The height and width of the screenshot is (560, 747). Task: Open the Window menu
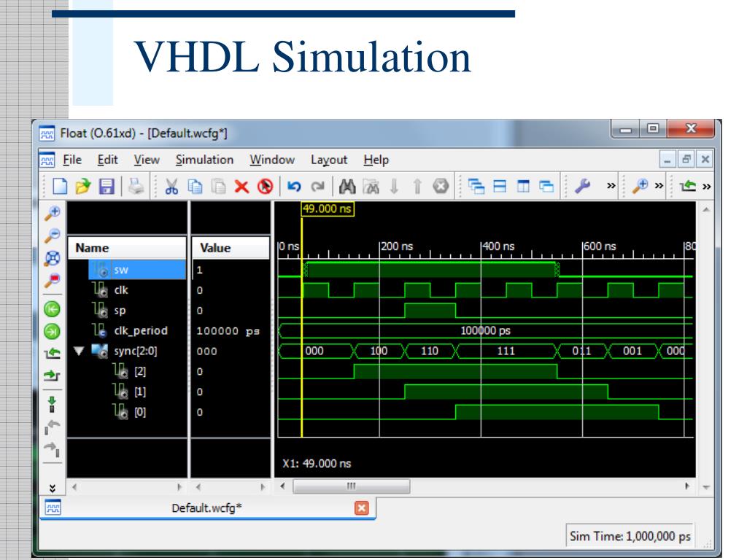tap(272, 160)
